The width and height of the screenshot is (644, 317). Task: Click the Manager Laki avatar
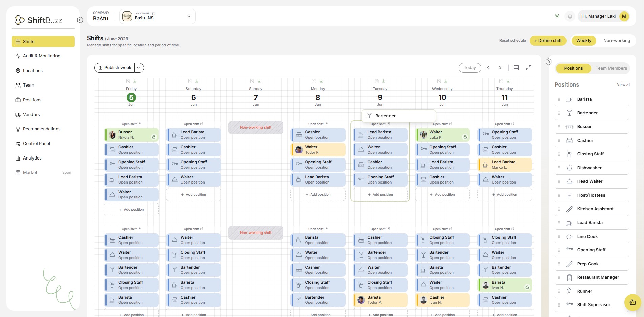tap(624, 16)
